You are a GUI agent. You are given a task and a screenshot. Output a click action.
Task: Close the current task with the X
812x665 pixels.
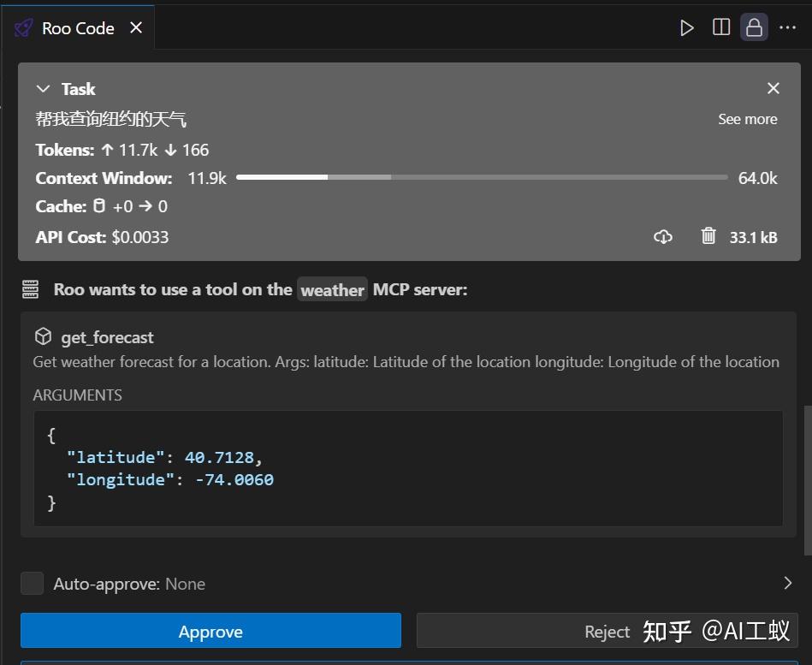[x=773, y=87]
